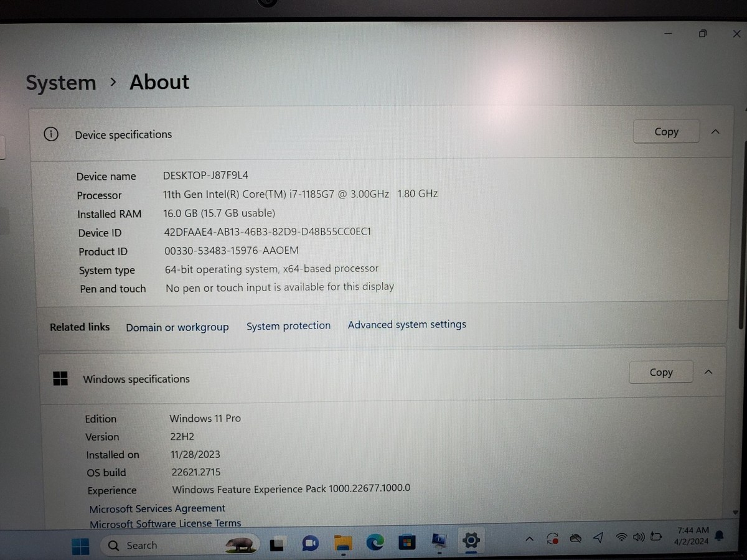
Task: Copy the Windows specifications
Action: pos(661,372)
